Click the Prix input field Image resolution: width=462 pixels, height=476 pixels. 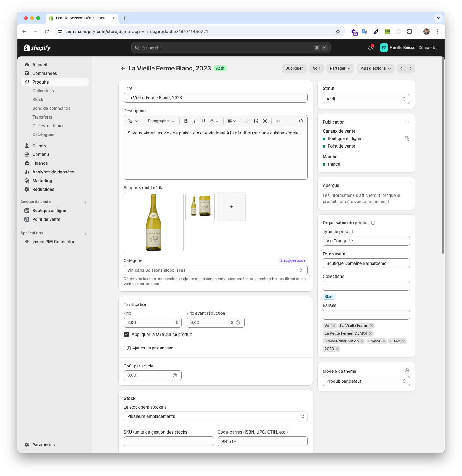point(153,323)
